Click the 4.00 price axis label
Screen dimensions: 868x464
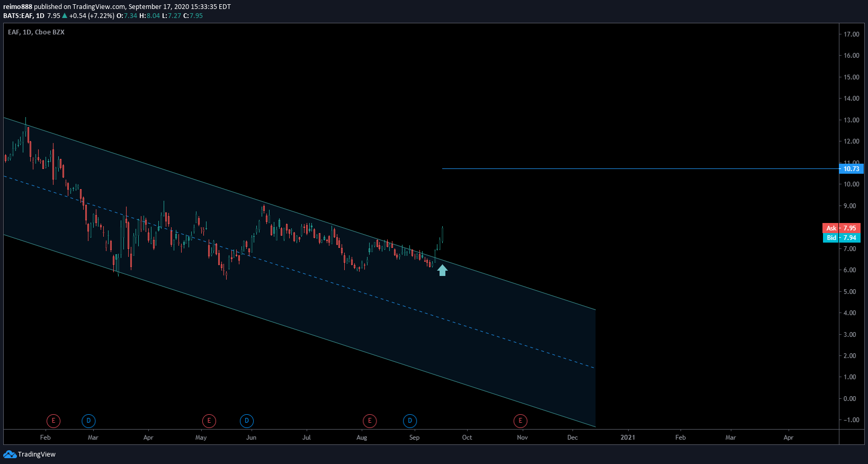click(x=850, y=313)
